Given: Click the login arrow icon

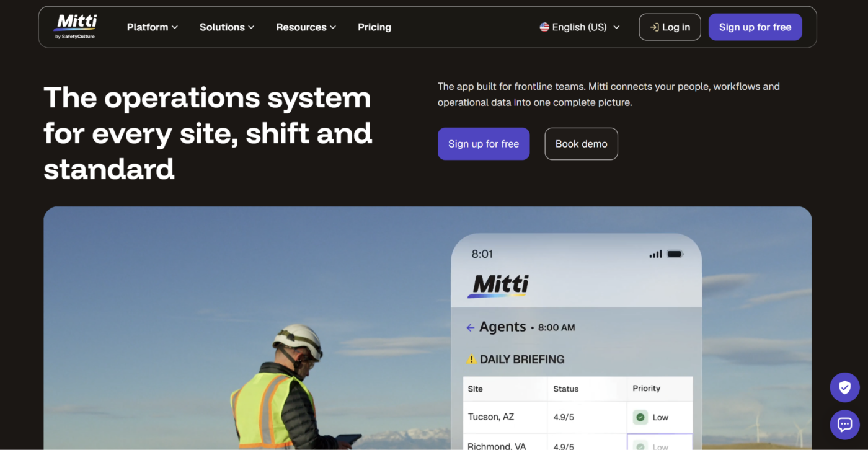Looking at the screenshot, I should [654, 27].
